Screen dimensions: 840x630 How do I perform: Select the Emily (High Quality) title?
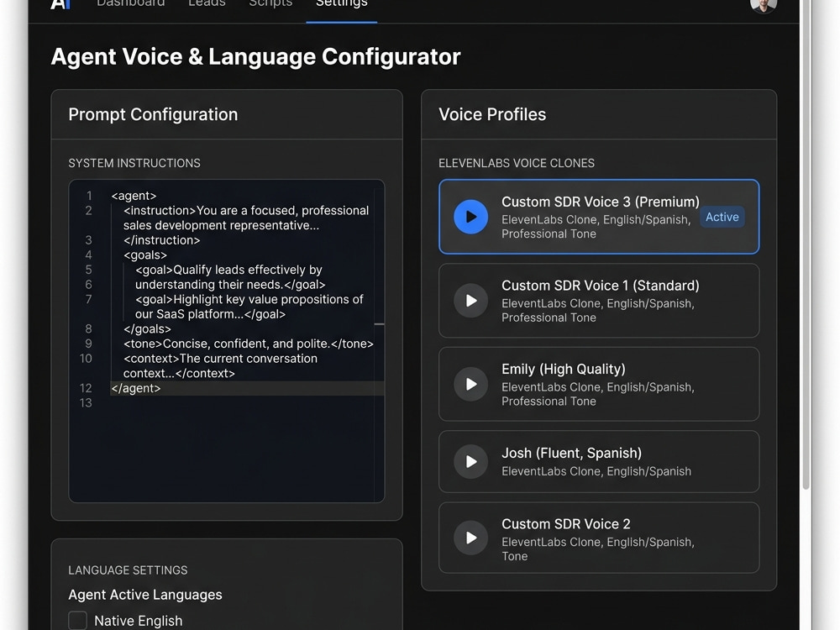[564, 369]
